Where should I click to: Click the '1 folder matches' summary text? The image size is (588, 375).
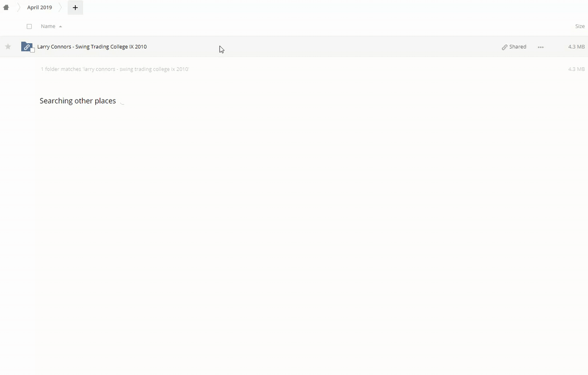point(115,69)
